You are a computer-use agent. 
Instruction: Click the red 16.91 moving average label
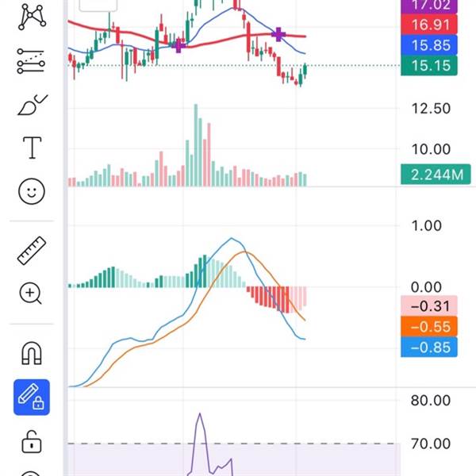pos(429,25)
